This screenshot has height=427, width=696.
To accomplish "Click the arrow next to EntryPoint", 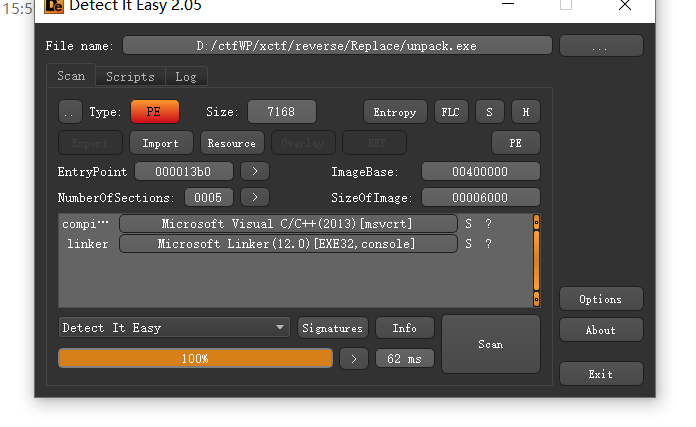I will (x=255, y=172).
